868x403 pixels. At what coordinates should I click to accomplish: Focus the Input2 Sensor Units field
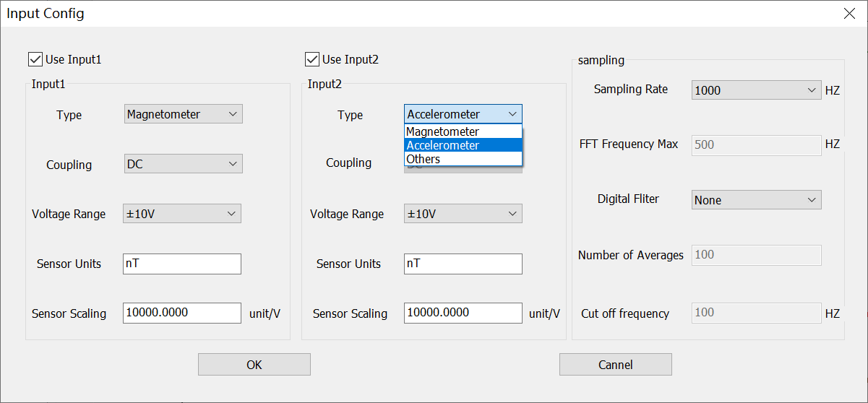click(463, 264)
